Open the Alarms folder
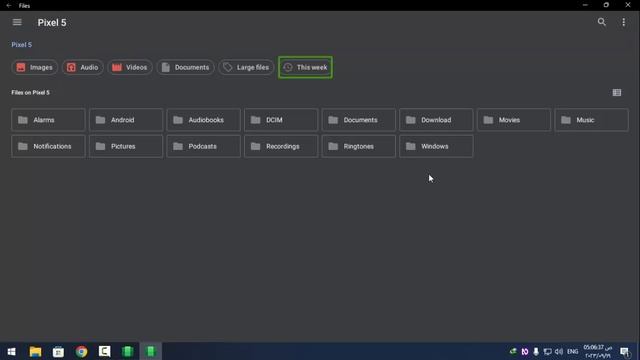Image resolution: width=640 pixels, height=360 pixels. (x=48, y=120)
